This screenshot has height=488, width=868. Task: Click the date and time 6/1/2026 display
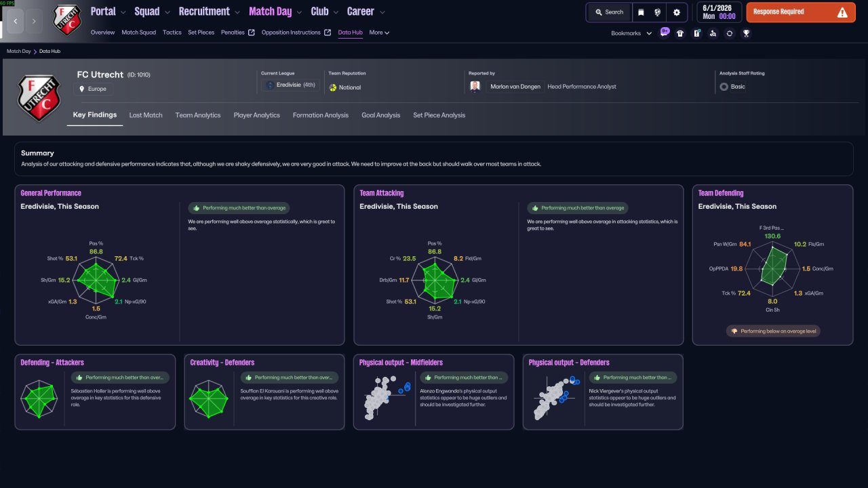[719, 12]
